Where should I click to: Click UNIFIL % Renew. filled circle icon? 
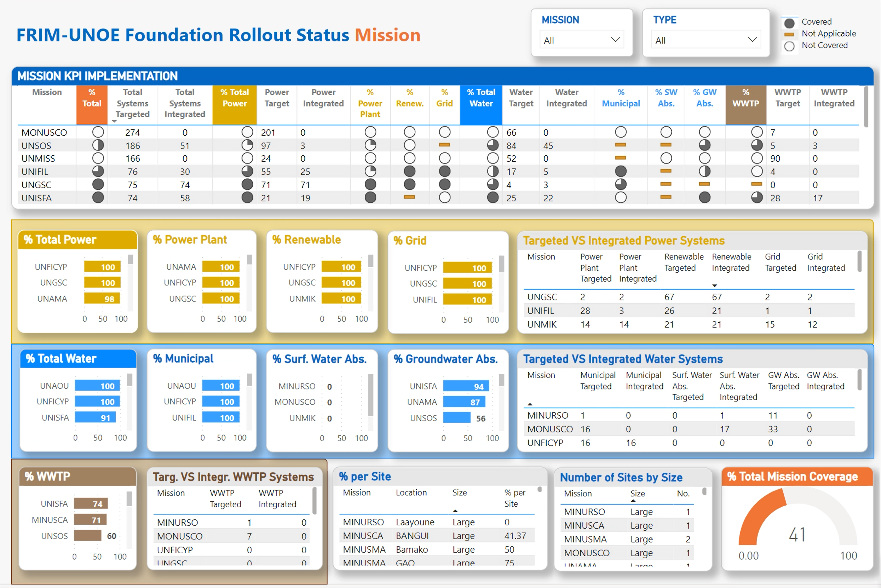pos(410,171)
